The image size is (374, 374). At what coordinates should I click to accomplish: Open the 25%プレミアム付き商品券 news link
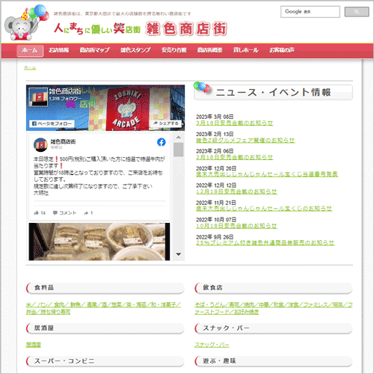tap(265, 243)
